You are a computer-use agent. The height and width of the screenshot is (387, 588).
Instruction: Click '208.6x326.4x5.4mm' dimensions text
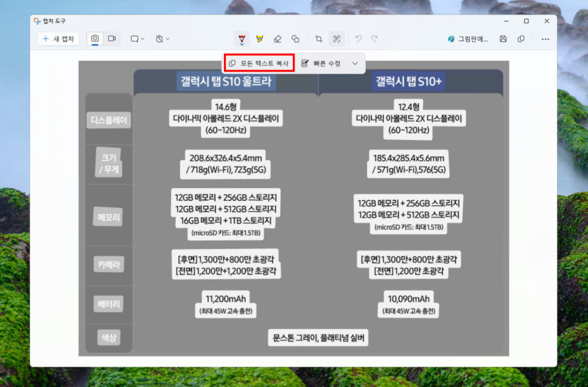(226, 158)
